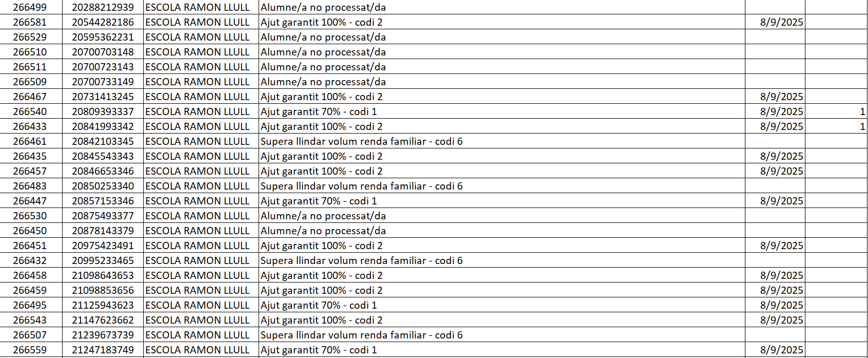Select cell containing 20875493377

(103, 216)
